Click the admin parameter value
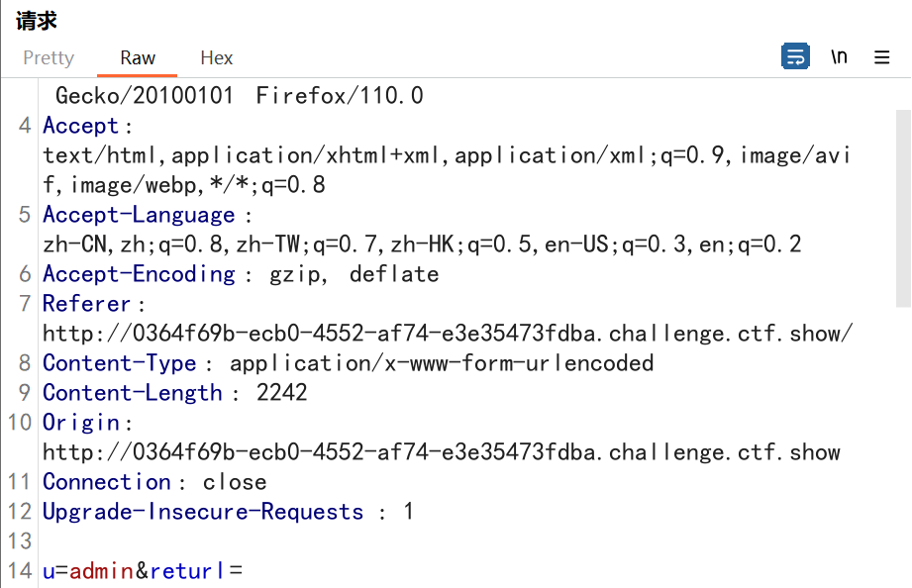Image resolution: width=912 pixels, height=588 pixels. (x=96, y=571)
